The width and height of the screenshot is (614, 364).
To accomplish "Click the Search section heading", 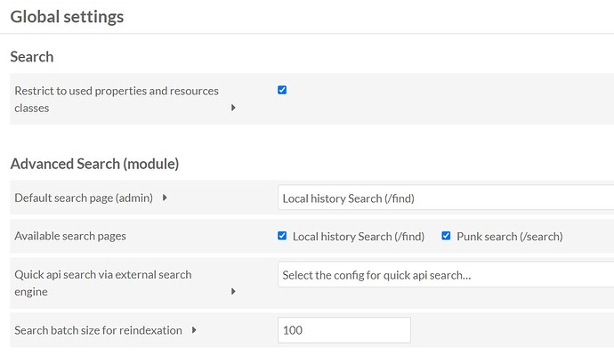I will point(32,57).
